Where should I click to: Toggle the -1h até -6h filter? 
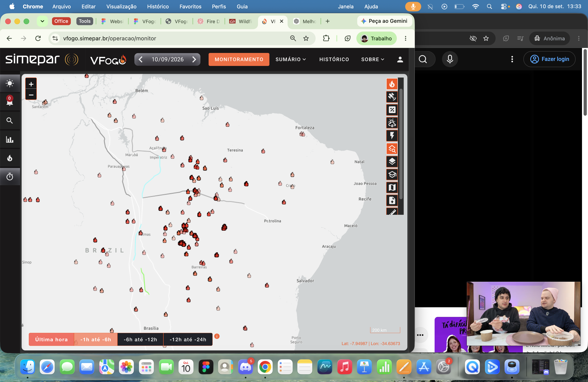[96, 339]
